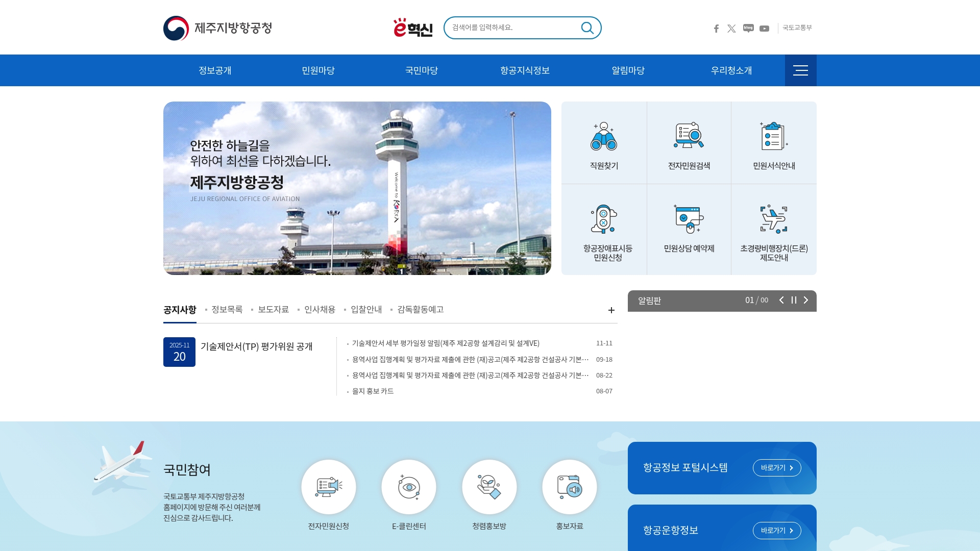Image resolution: width=980 pixels, height=551 pixels.
Task: Open the 09-18 용역사업 집행계획 notice
Action: pyautogui.click(x=471, y=360)
